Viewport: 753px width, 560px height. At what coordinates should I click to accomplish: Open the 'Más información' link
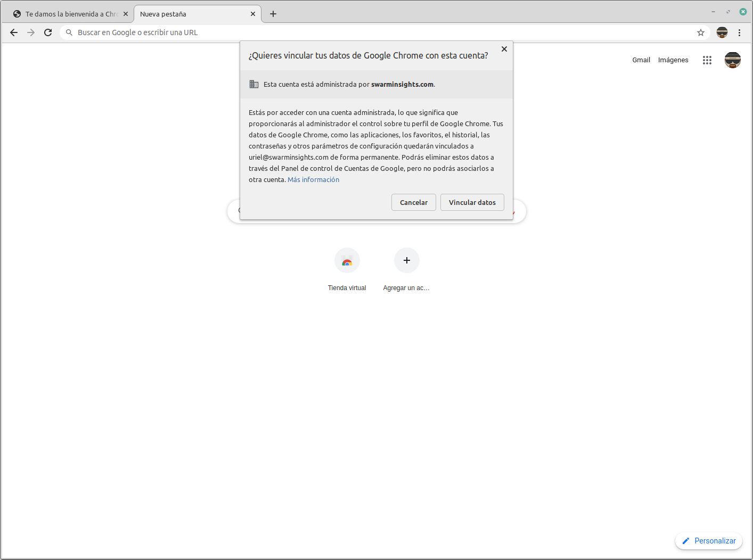[x=313, y=180]
